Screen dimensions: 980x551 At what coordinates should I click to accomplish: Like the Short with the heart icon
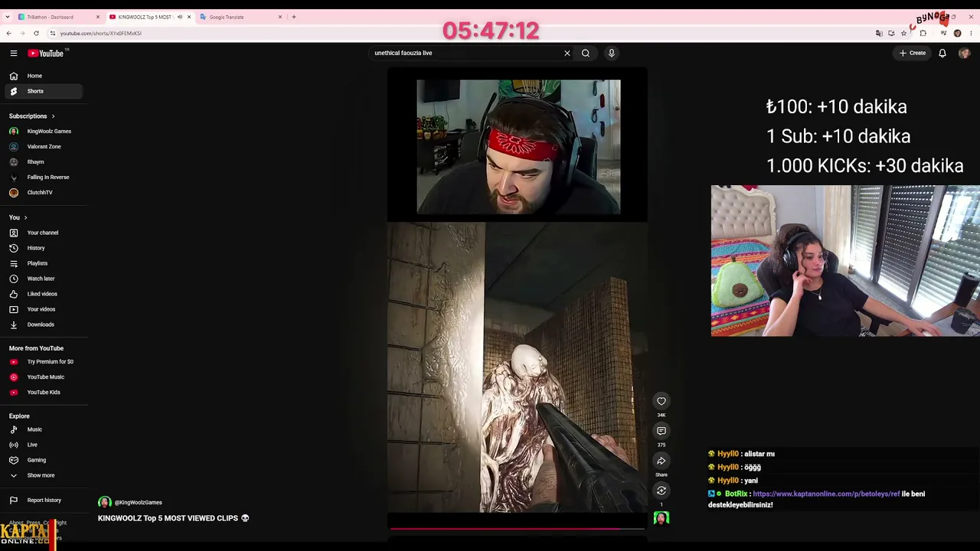661,401
